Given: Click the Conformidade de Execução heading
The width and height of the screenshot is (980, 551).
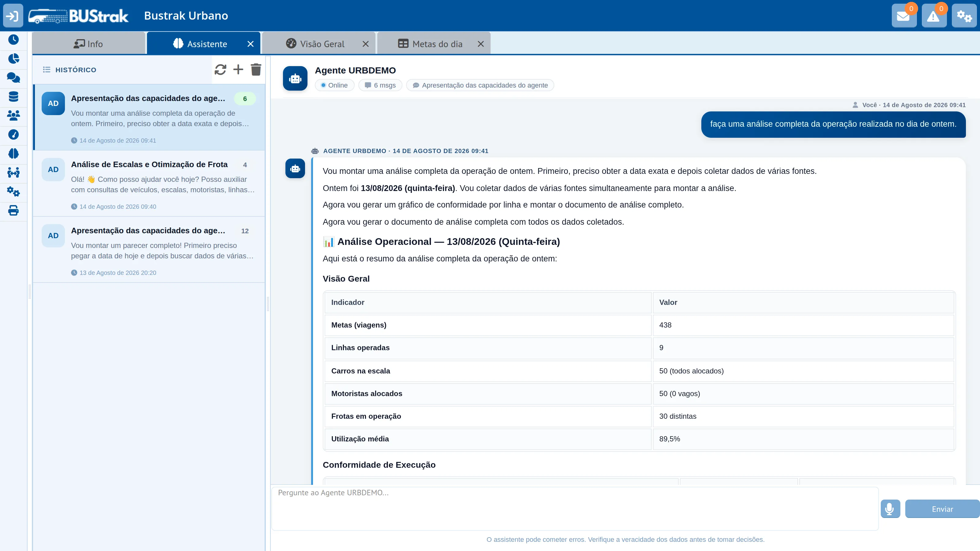Looking at the screenshot, I should tap(379, 465).
